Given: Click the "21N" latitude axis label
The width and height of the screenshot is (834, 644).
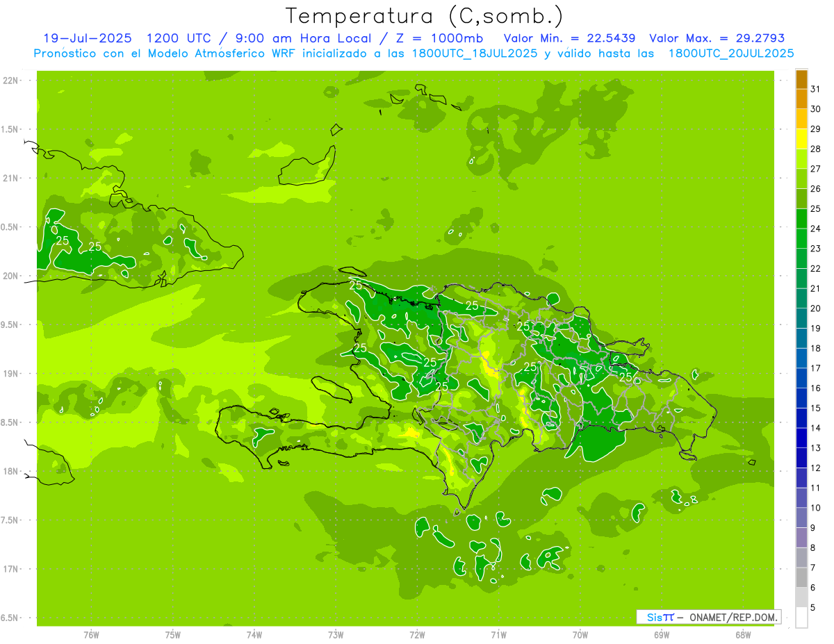Looking at the screenshot, I should tap(11, 179).
